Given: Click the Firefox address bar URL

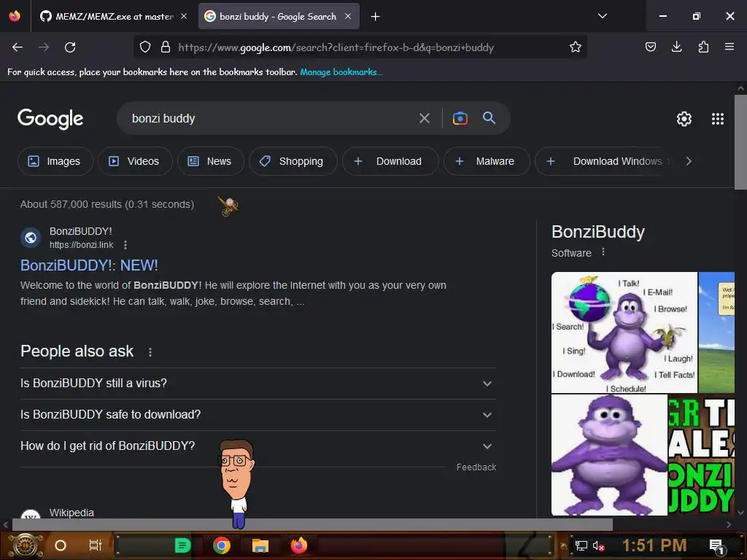Looking at the screenshot, I should (336, 47).
